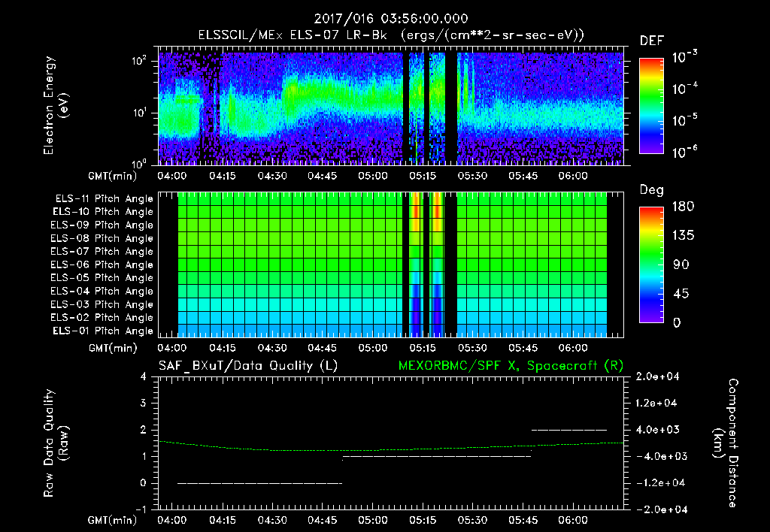Click the 05:15 tick under spectrogram
This screenshot has width=770, height=532.
[x=423, y=176]
